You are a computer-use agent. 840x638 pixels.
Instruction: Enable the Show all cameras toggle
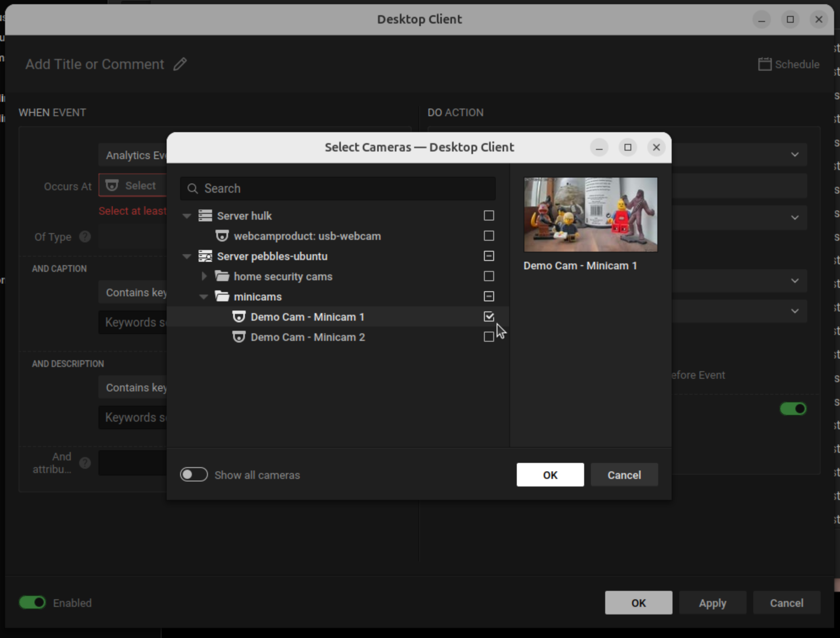pyautogui.click(x=194, y=475)
